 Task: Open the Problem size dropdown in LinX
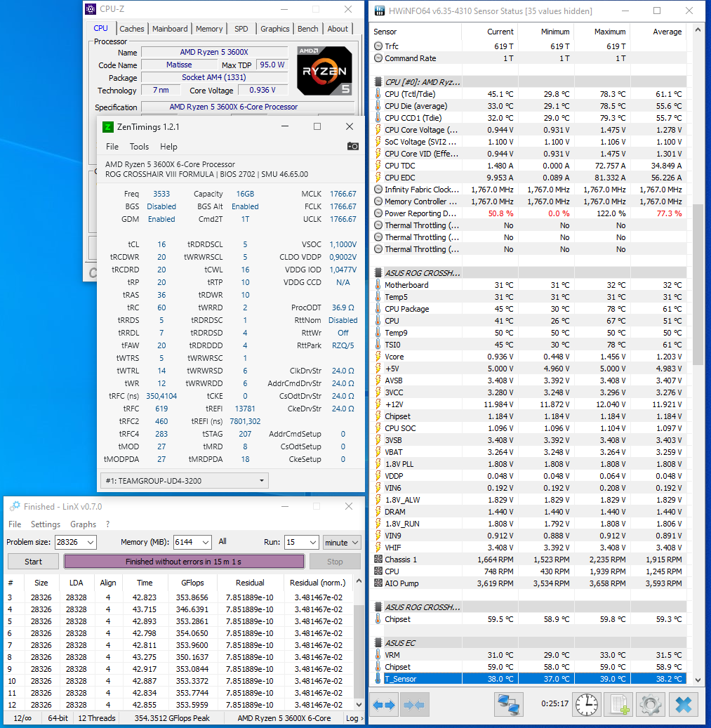[91, 542]
